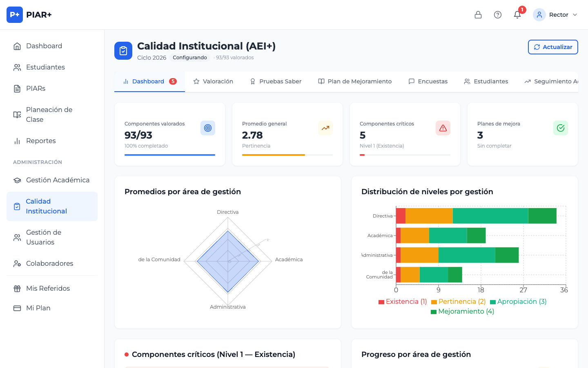The width and height of the screenshot is (588, 368).
Task: Switch to the Estudiantes tab
Action: (486, 81)
